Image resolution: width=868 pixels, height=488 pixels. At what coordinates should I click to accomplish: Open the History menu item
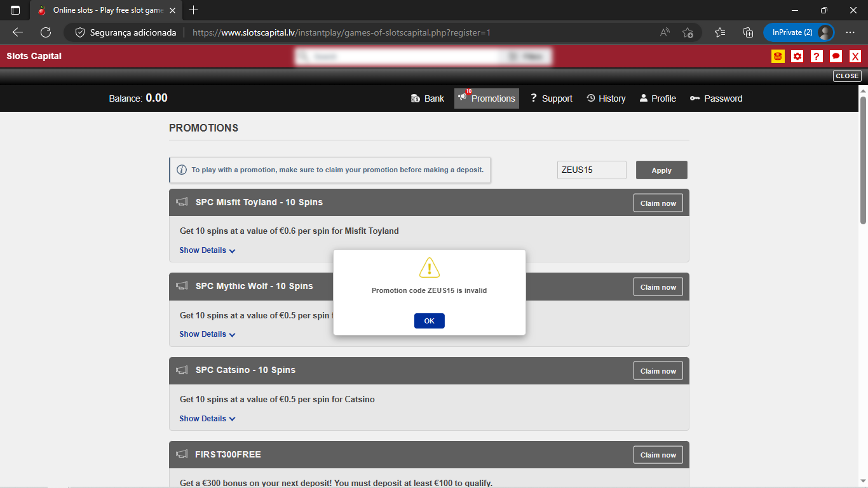[x=606, y=98]
